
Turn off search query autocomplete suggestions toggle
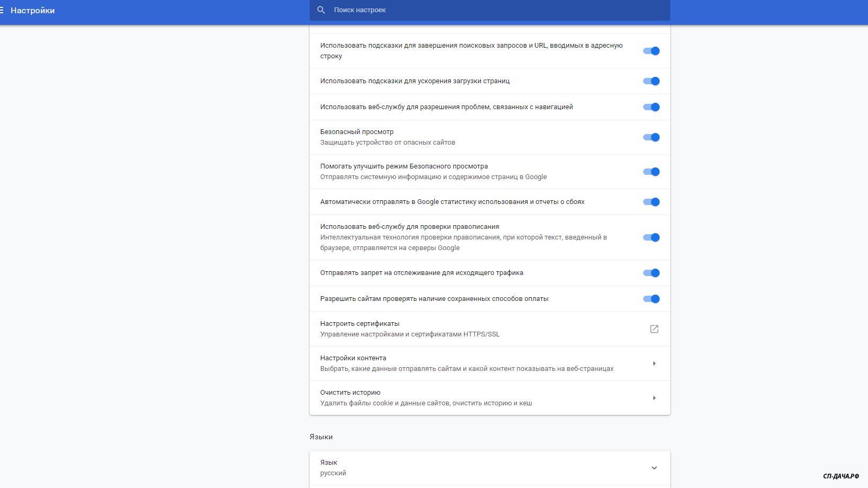651,51
